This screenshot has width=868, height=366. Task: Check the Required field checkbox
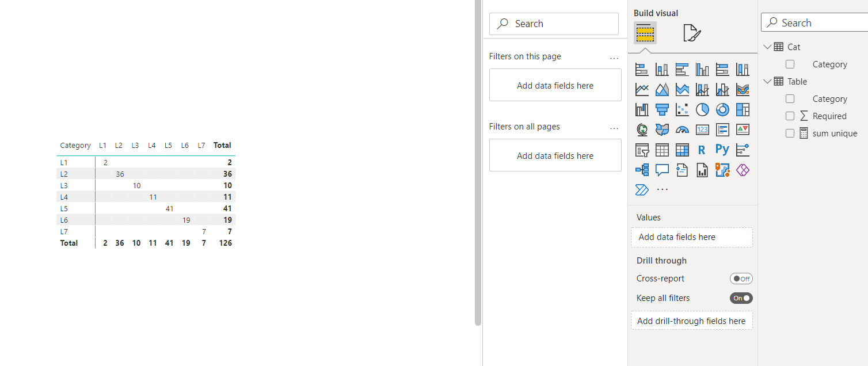pyautogui.click(x=790, y=116)
